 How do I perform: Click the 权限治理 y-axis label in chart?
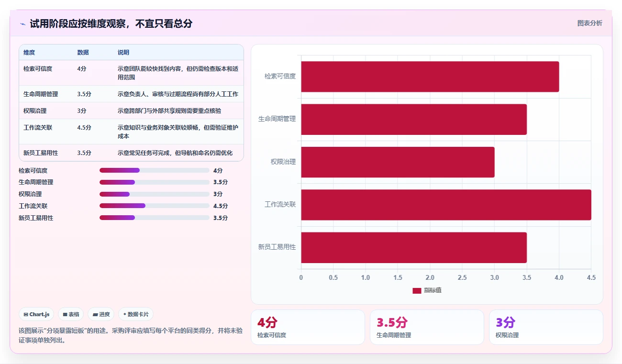tap(283, 162)
